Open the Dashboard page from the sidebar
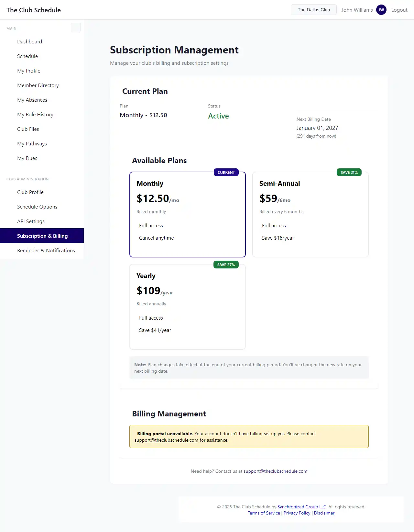Screen dimensions: 414x532 pyautogui.click(x=29, y=41)
